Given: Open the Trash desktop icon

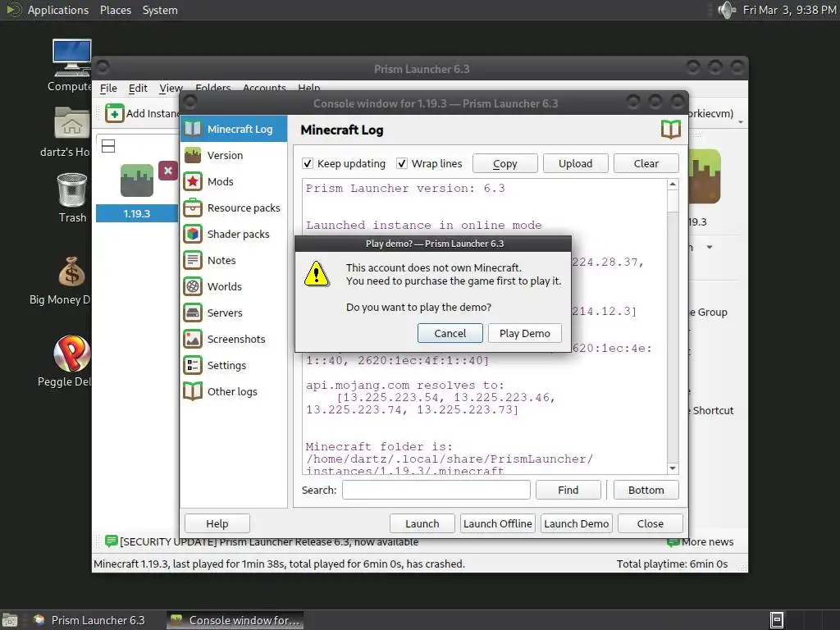Looking at the screenshot, I should (x=72, y=189).
